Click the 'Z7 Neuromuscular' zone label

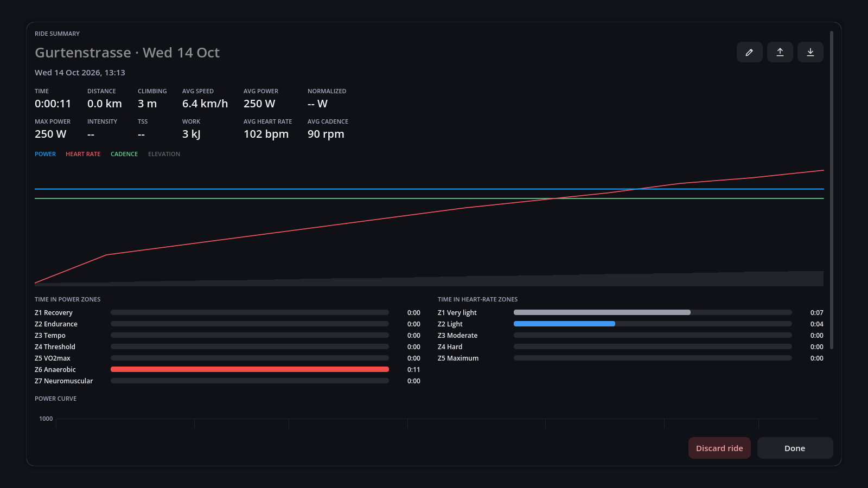pos(63,381)
